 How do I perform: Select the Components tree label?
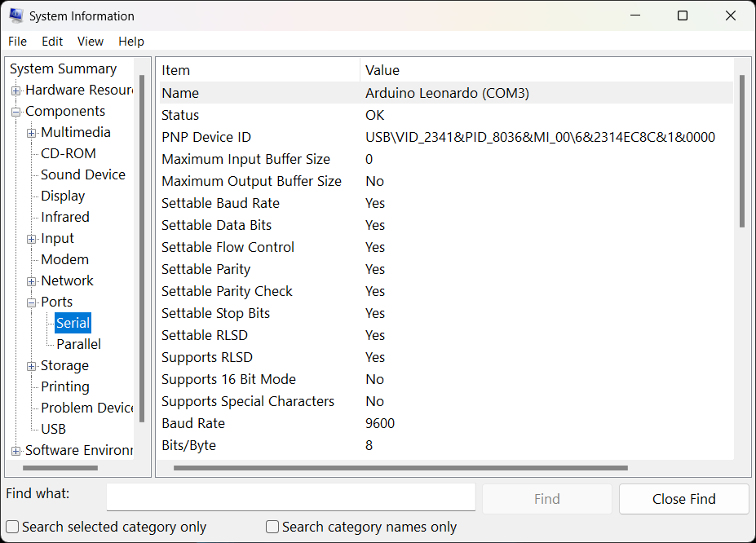coord(65,112)
